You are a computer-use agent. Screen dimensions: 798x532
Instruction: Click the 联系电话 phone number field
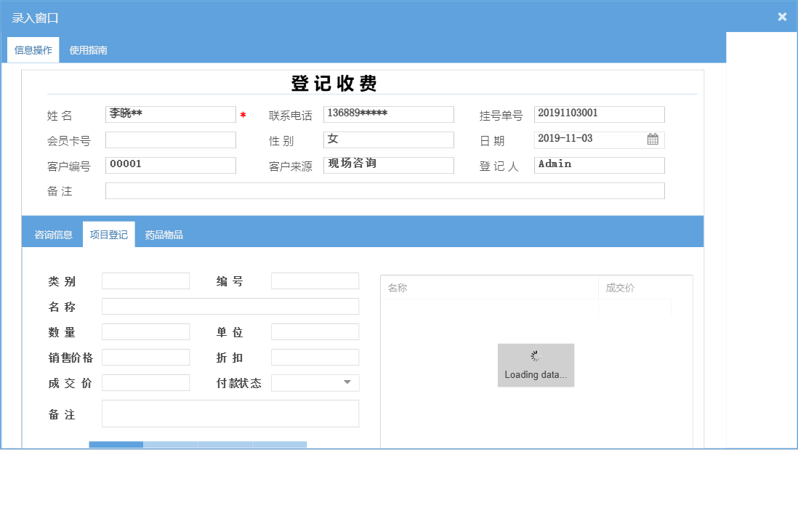388,114
